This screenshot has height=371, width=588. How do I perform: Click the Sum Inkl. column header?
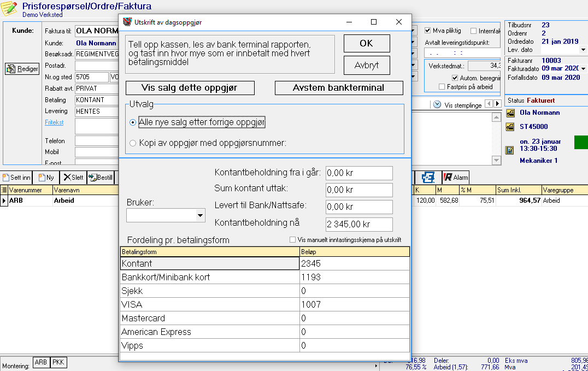519,190
